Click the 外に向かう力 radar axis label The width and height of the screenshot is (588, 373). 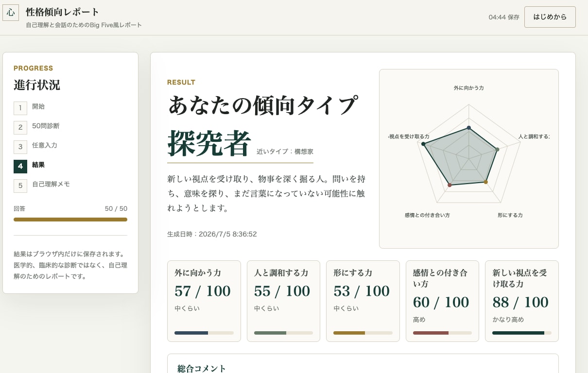coord(469,88)
